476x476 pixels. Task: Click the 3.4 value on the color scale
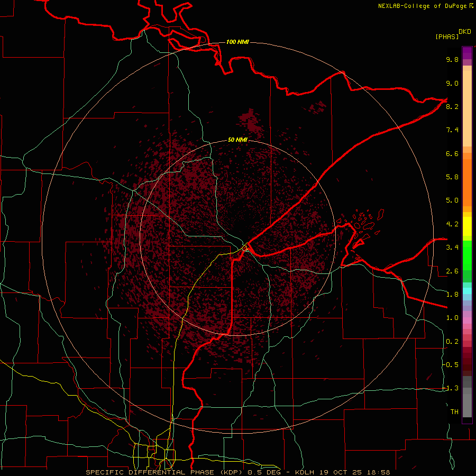[x=452, y=248]
